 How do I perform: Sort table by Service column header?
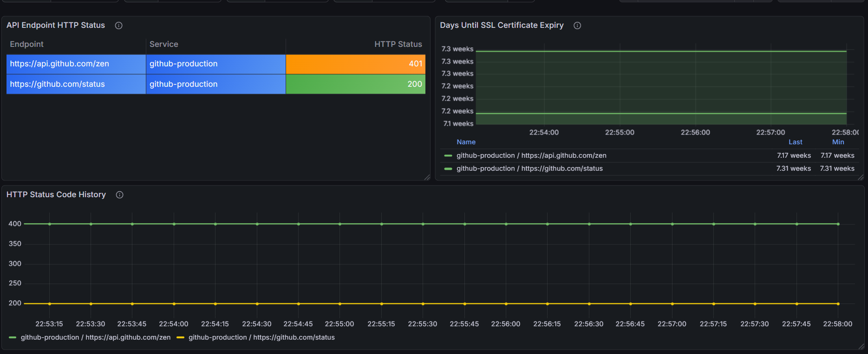[164, 44]
